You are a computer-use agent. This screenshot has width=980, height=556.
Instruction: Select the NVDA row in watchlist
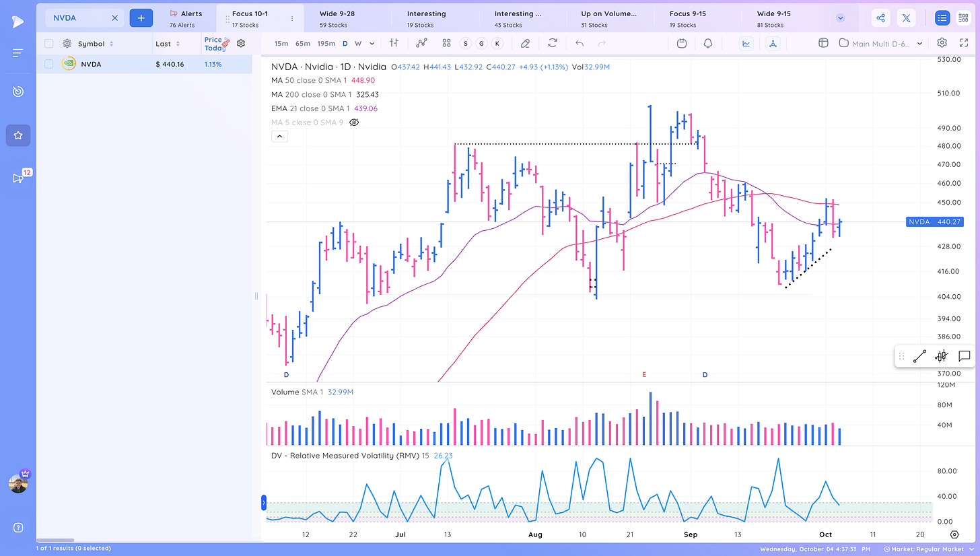point(144,65)
